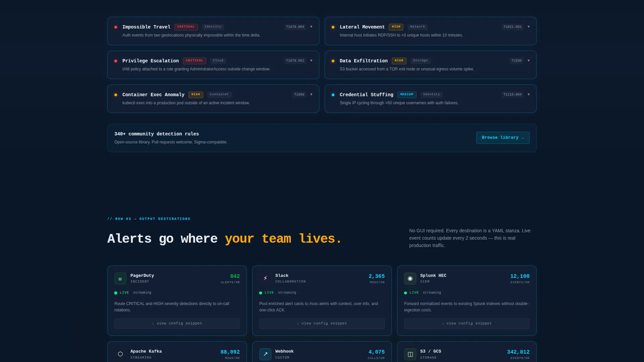Click the Storage tag on Data Exfiltration
The height and width of the screenshot is (362, 644).
[x=421, y=61]
